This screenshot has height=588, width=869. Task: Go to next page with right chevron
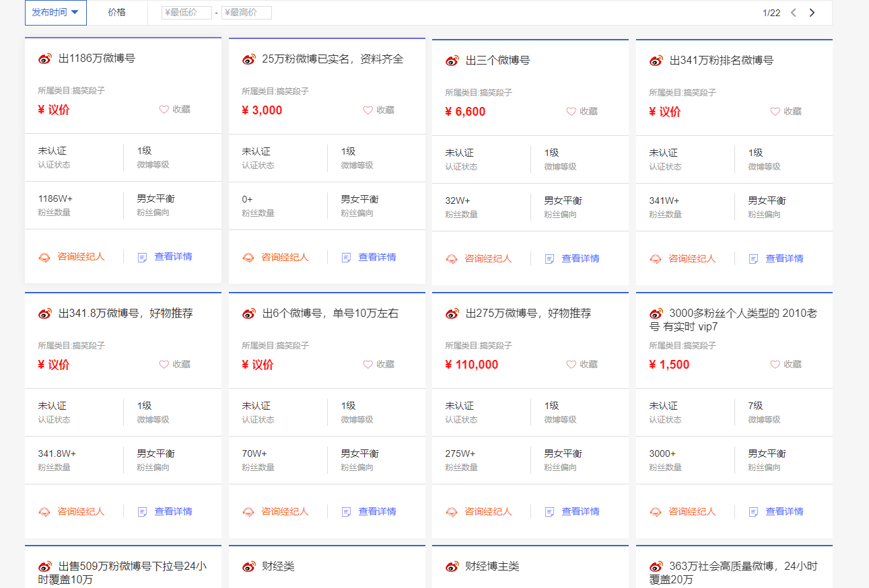(812, 13)
